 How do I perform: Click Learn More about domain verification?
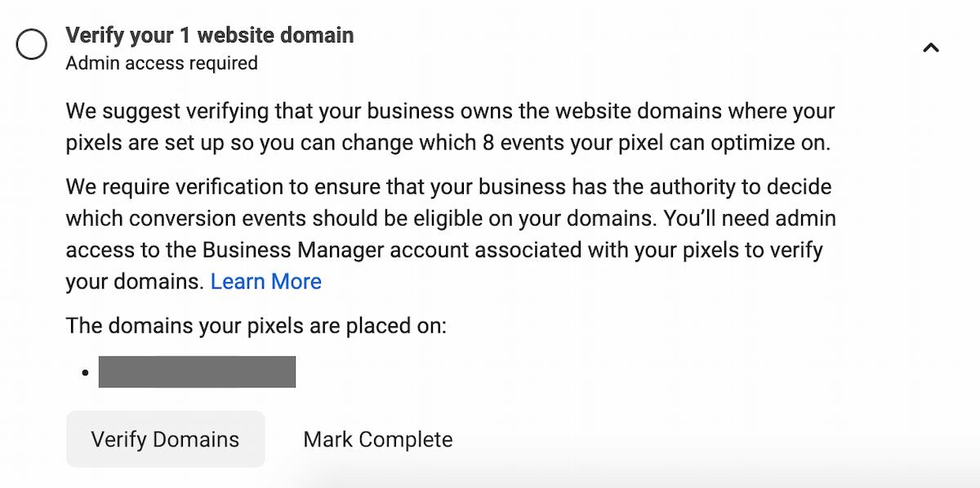point(265,281)
